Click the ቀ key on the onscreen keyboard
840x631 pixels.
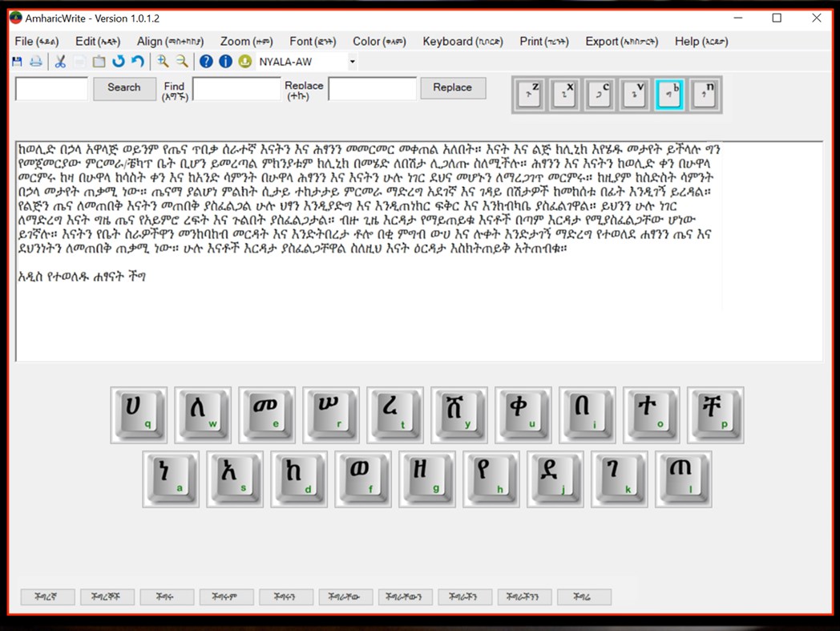coord(522,414)
